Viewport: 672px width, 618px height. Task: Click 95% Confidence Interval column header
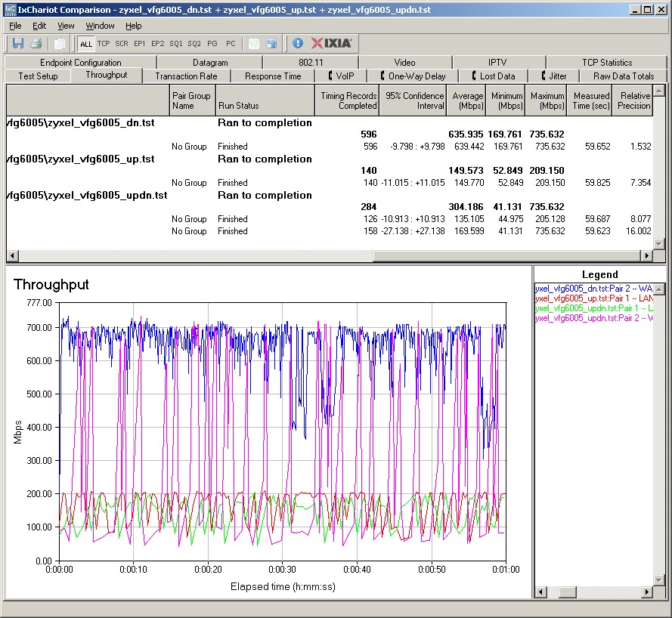[413, 100]
